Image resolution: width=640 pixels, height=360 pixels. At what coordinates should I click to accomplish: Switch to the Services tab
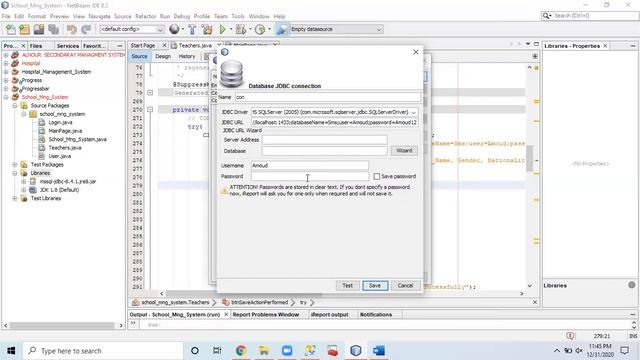point(67,46)
